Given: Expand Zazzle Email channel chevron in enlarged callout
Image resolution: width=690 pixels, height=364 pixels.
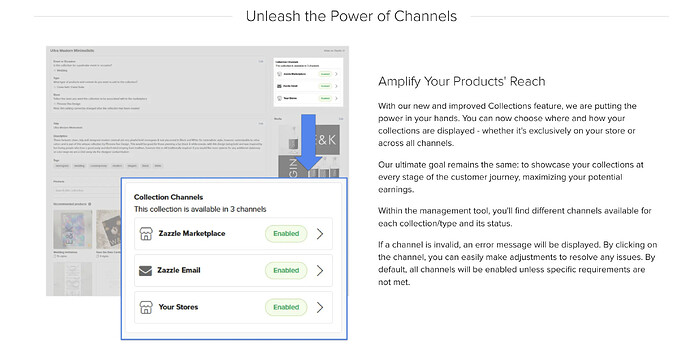Looking at the screenshot, I should 320,271.
